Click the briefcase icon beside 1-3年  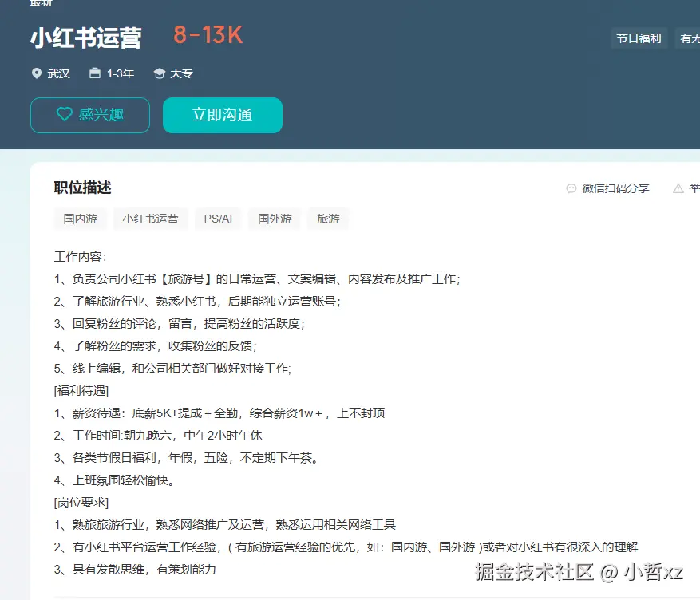click(95, 73)
